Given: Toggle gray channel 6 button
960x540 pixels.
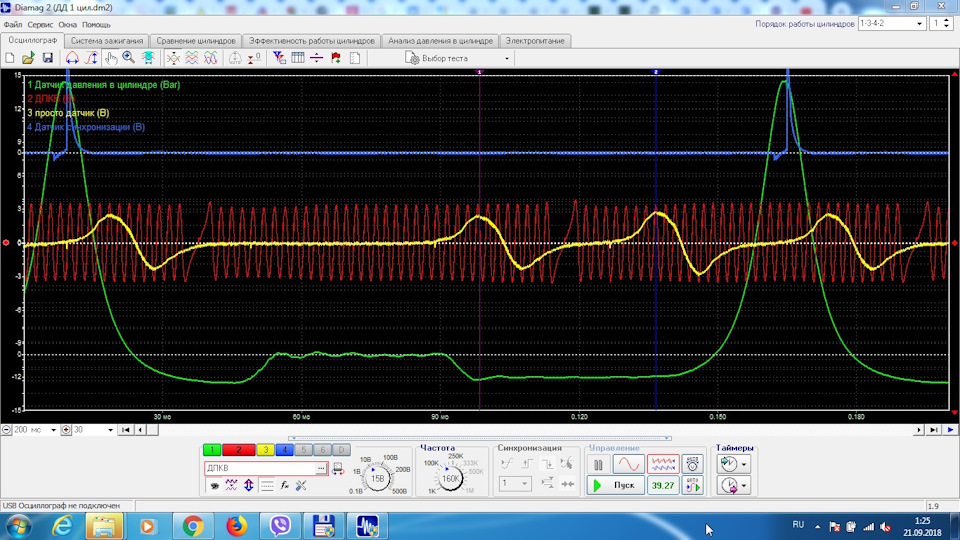Looking at the screenshot, I should click(322, 450).
